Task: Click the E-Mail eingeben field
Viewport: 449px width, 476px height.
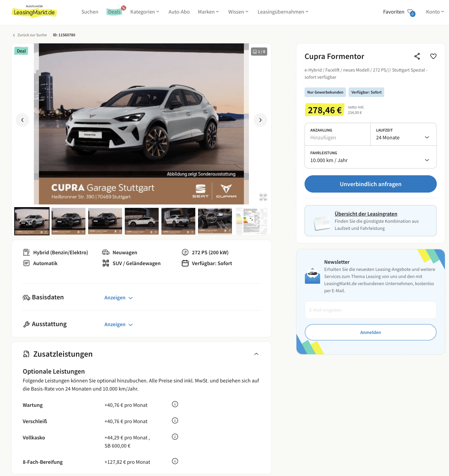Action: 371,310
